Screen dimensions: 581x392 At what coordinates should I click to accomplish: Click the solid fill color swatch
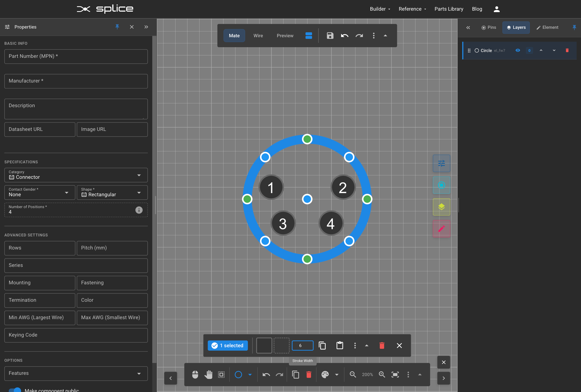[x=264, y=346]
